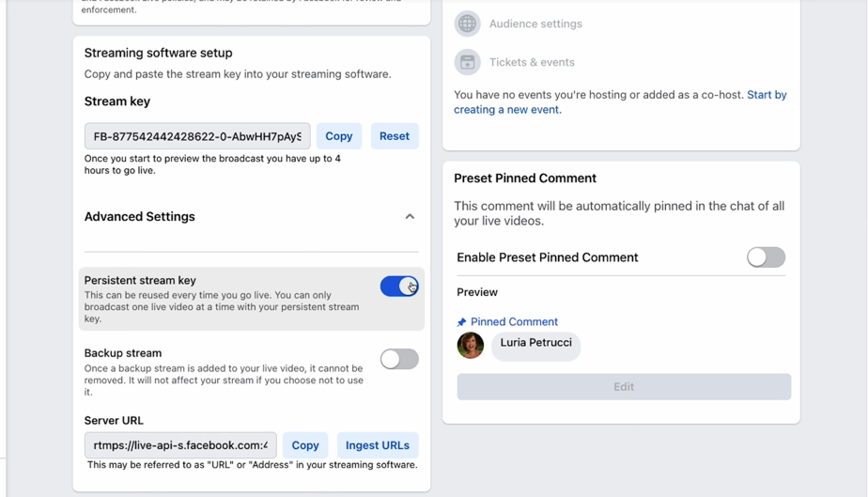This screenshot has width=868, height=497.
Task: Click the Server URL text field
Action: 180,445
